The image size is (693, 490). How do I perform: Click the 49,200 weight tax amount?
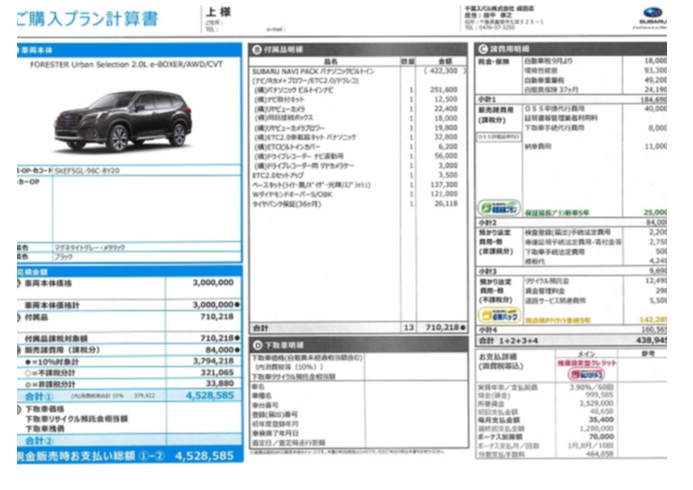655,80
